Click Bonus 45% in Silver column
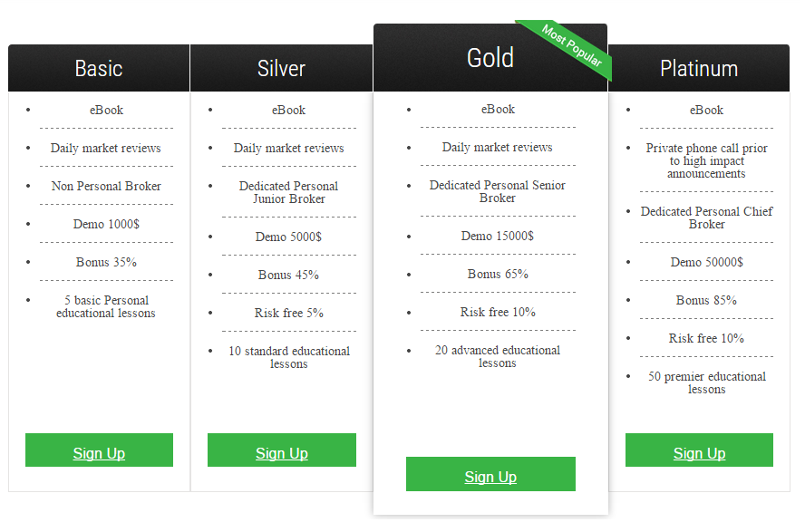Image resolution: width=805 pixels, height=532 pixels. (288, 275)
